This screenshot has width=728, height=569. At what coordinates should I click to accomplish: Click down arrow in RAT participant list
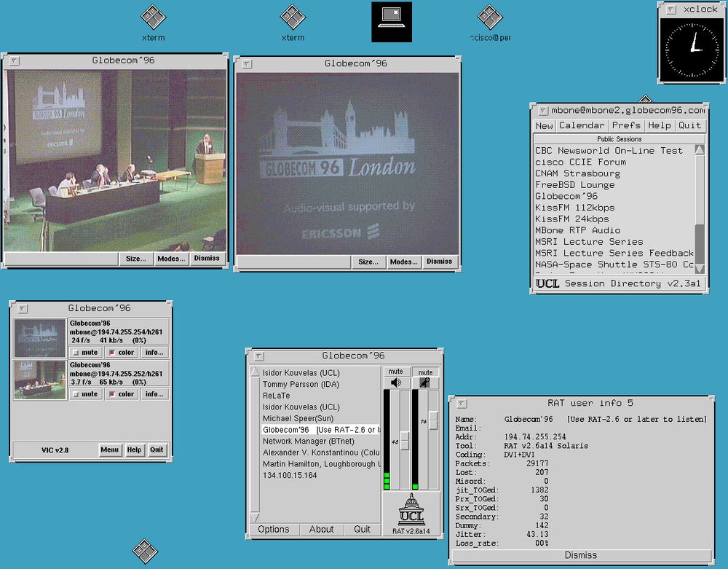point(255,517)
